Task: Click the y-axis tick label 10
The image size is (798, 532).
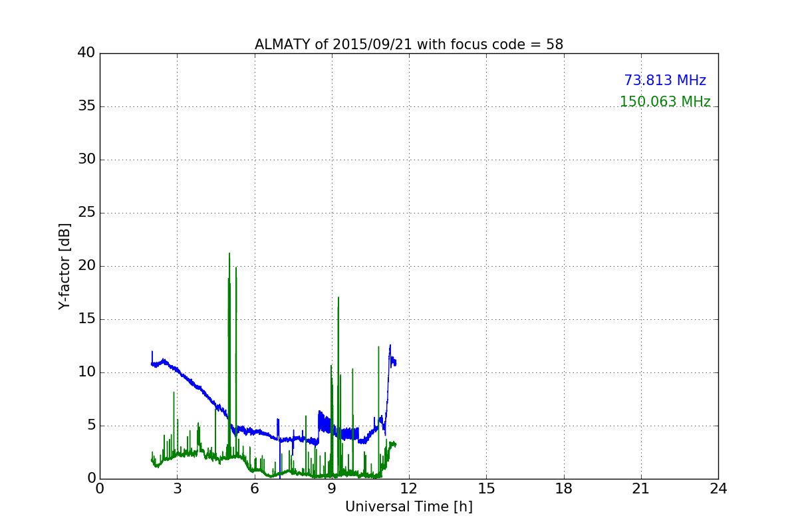Action: point(86,372)
